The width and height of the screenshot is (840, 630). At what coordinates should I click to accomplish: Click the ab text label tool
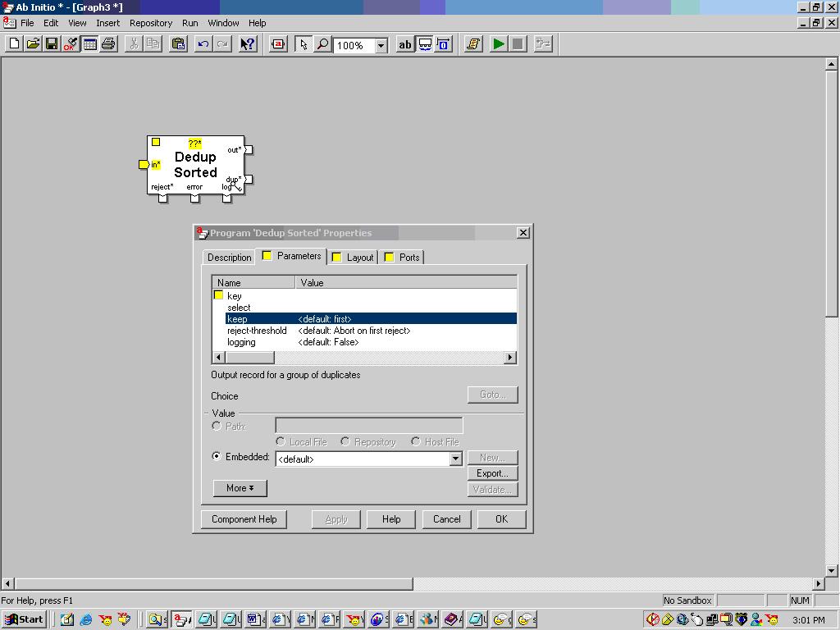pos(404,44)
